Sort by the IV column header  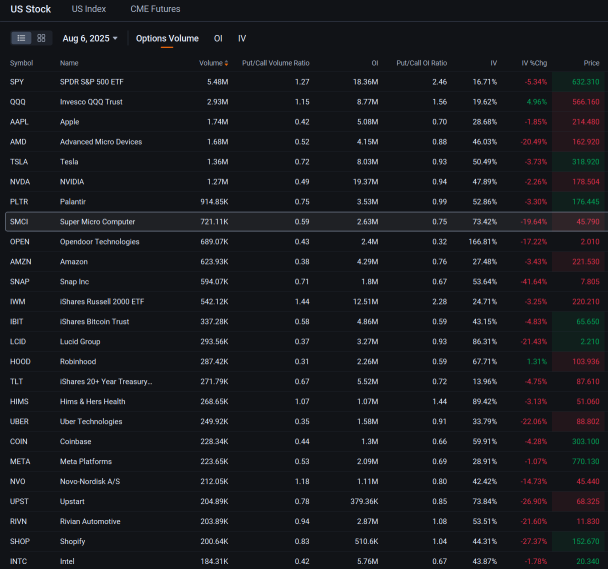pos(494,63)
